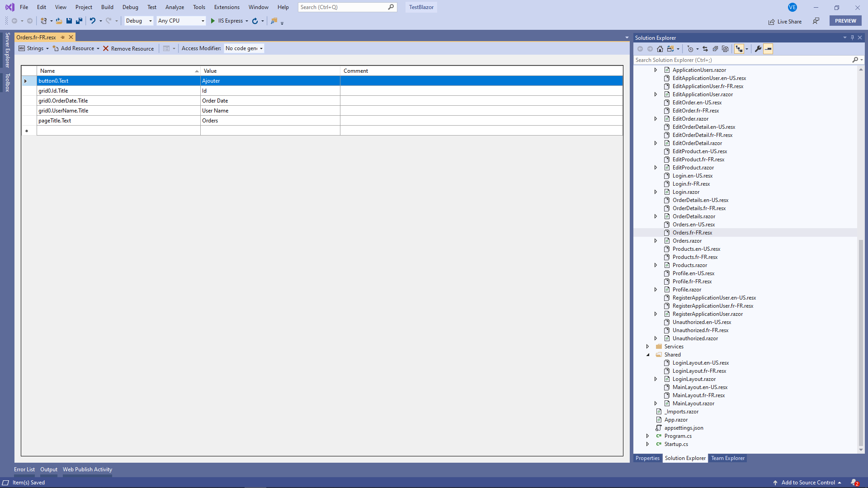
Task: Toggle the Preview Selected Items button
Action: [x=768, y=49]
